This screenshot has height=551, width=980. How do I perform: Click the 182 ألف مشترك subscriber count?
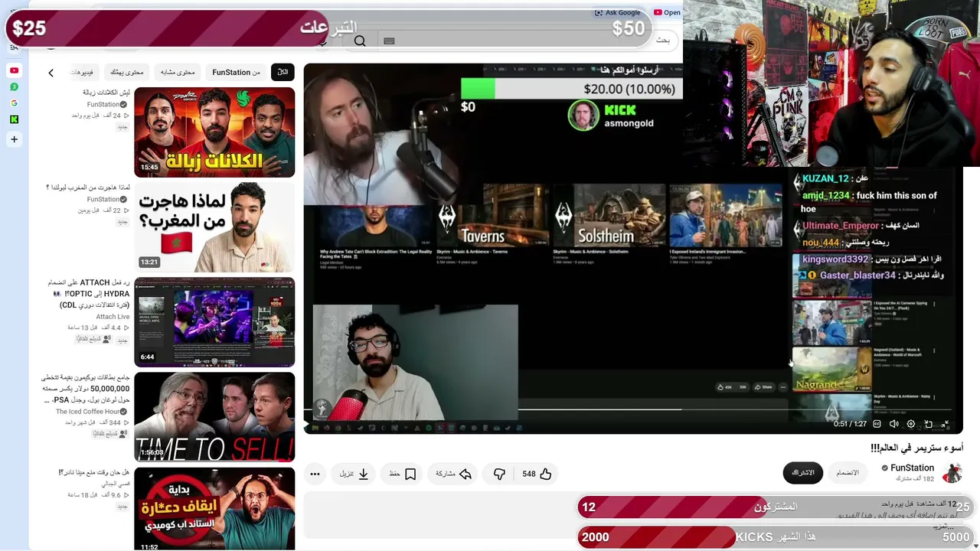[x=915, y=479]
